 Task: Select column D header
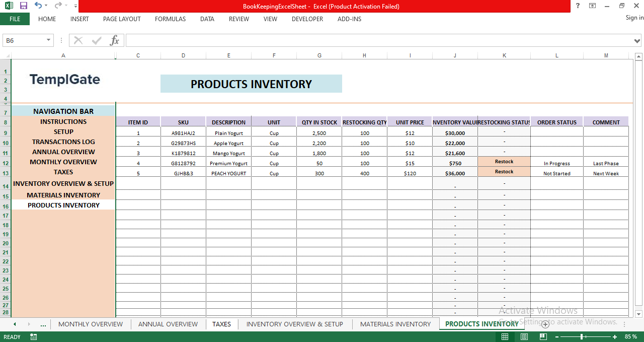[183, 55]
